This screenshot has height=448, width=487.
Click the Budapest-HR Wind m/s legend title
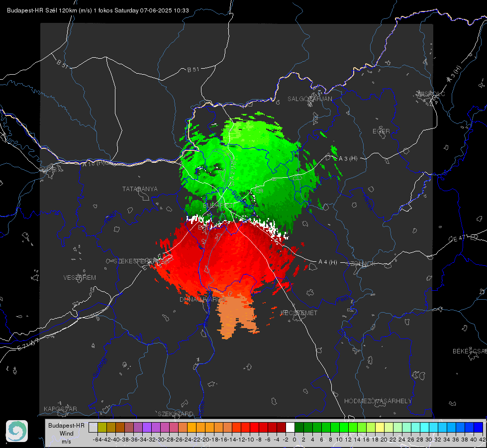coord(66,434)
